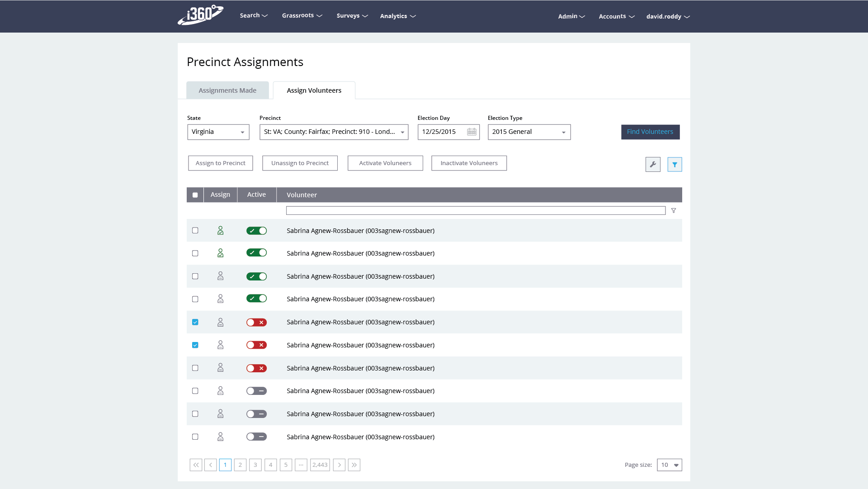
Task: Click the Find Volunteers button
Action: (650, 132)
